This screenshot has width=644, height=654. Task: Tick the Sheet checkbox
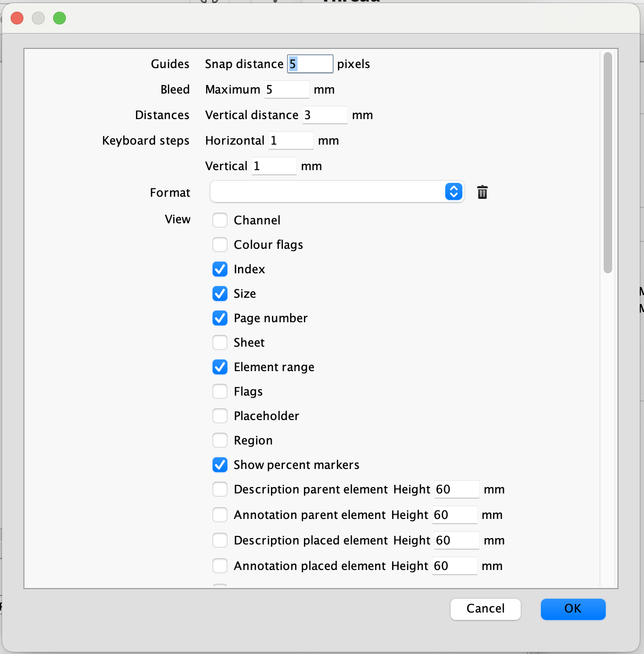220,342
